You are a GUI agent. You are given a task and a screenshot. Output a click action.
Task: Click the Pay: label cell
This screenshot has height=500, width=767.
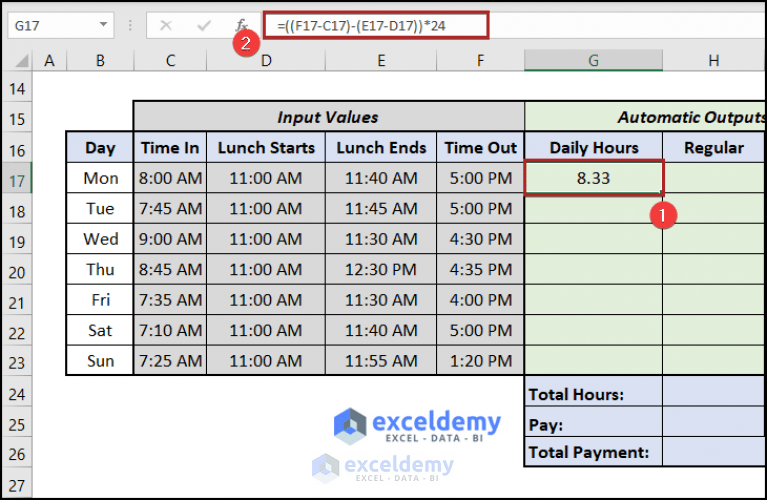point(593,421)
